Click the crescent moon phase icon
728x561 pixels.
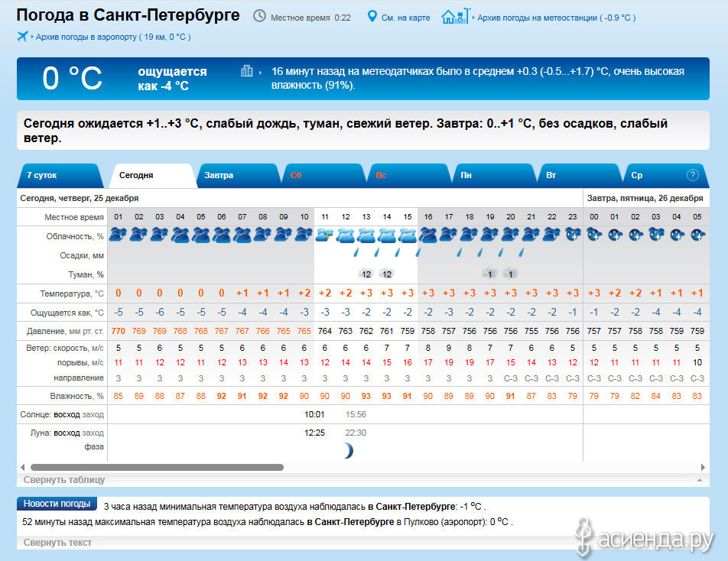349,451
